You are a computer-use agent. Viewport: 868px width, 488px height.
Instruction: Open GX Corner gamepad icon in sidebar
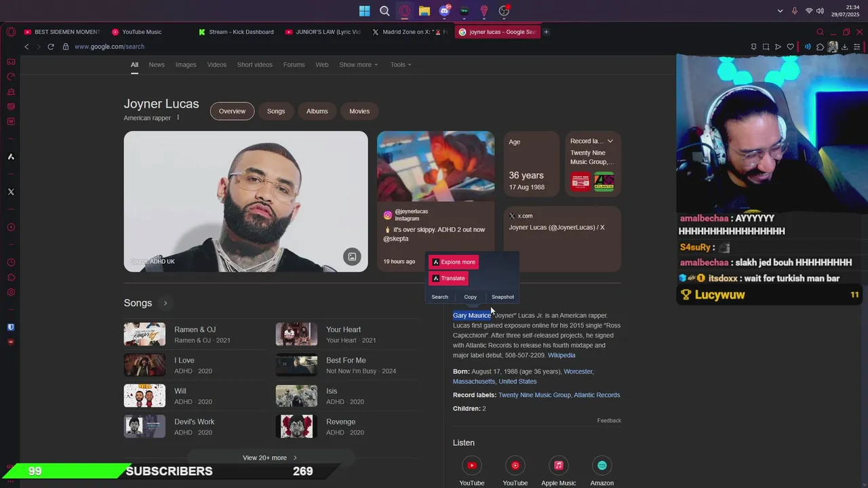coord(11,62)
